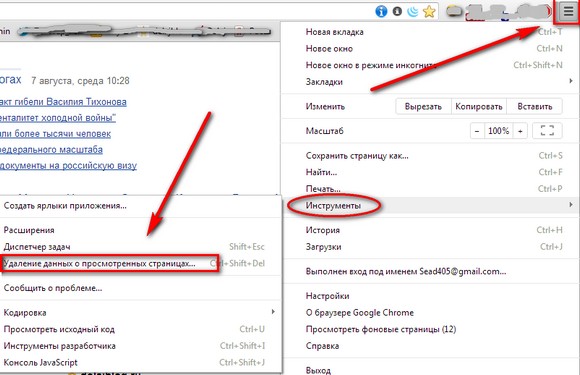Select Удаление данных о просмотренных страницах...
The height and width of the screenshot is (375, 580).
[x=140, y=263]
